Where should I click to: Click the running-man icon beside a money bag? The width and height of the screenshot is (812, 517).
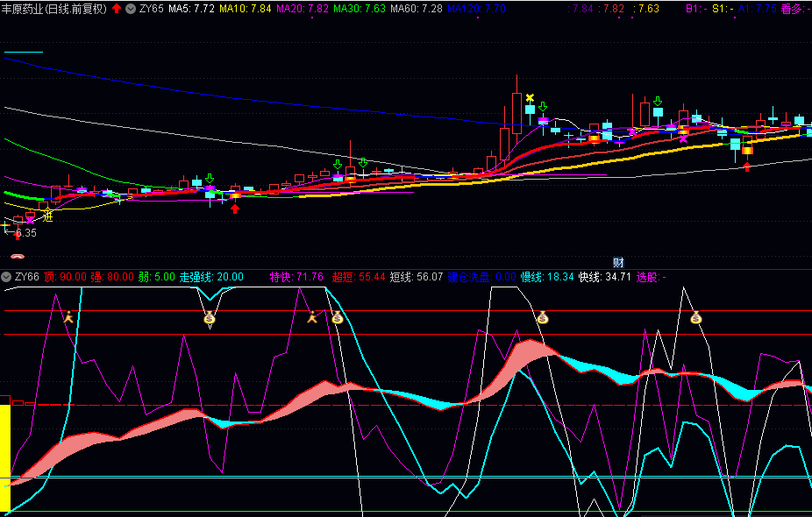pyautogui.click(x=312, y=316)
